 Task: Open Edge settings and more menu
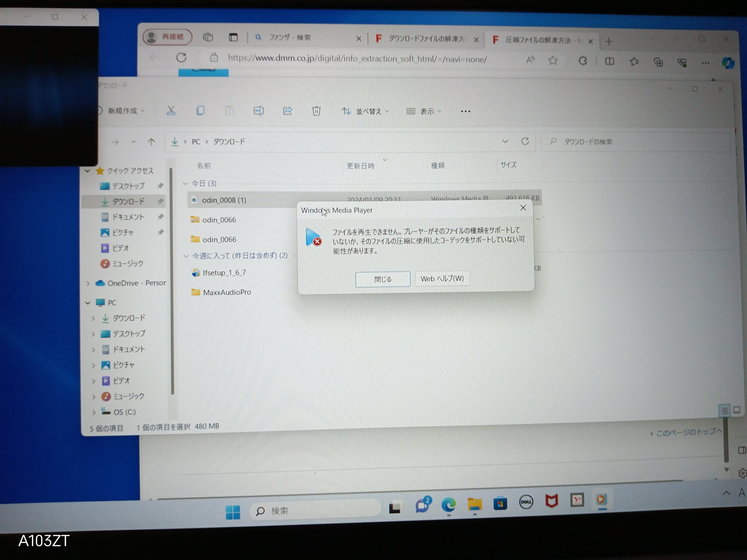click(x=705, y=63)
